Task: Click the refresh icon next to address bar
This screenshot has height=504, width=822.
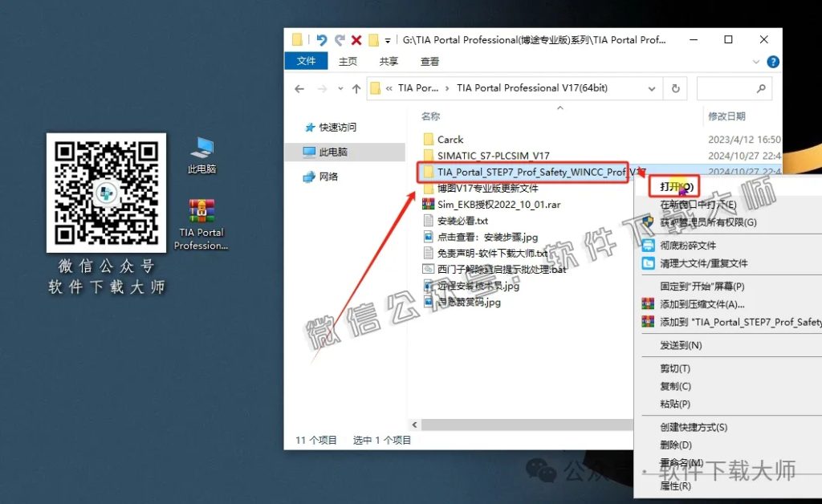Action: [675, 88]
